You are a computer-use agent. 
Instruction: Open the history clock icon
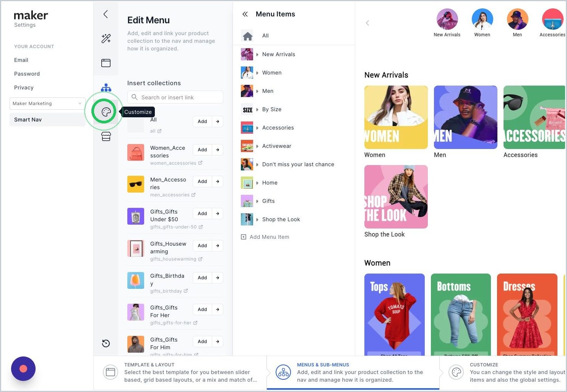click(x=106, y=343)
